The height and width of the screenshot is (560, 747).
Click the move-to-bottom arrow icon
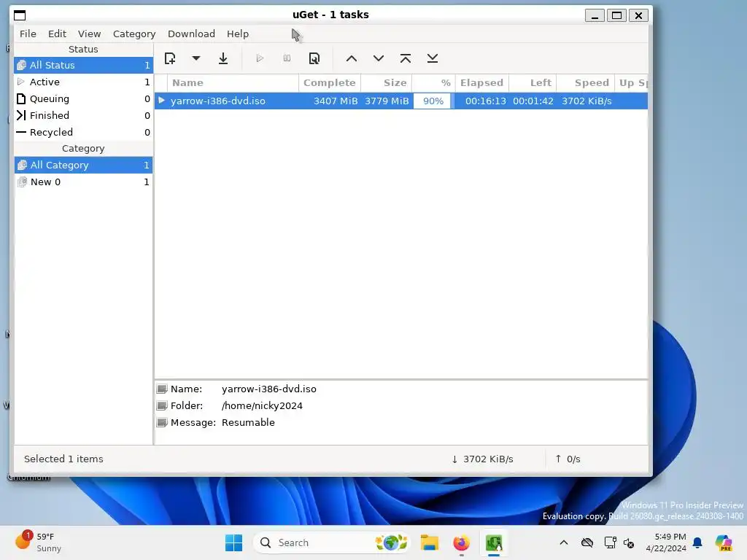tap(433, 58)
